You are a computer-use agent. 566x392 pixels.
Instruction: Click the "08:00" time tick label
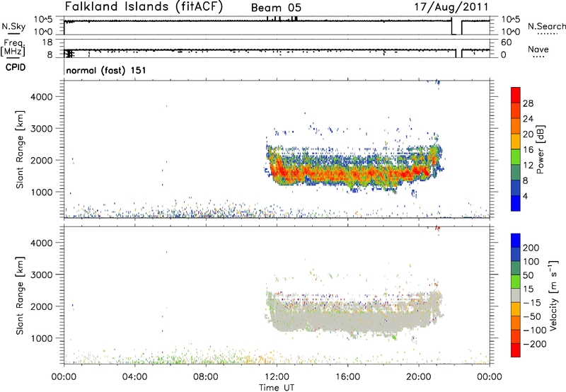pyautogui.click(x=206, y=377)
